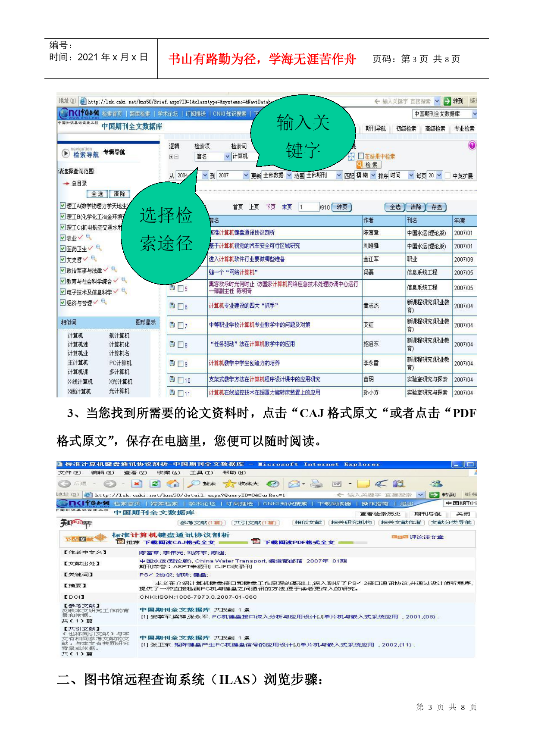Uncheck the 医药卫生 category checkbox
Viewport: 535px width, 756px height.
point(63,249)
